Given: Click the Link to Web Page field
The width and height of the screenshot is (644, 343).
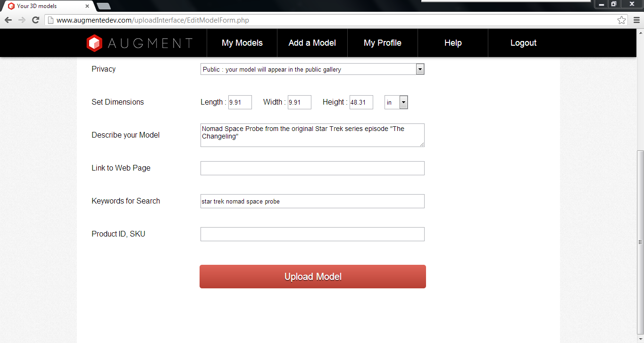Looking at the screenshot, I should pyautogui.click(x=312, y=168).
